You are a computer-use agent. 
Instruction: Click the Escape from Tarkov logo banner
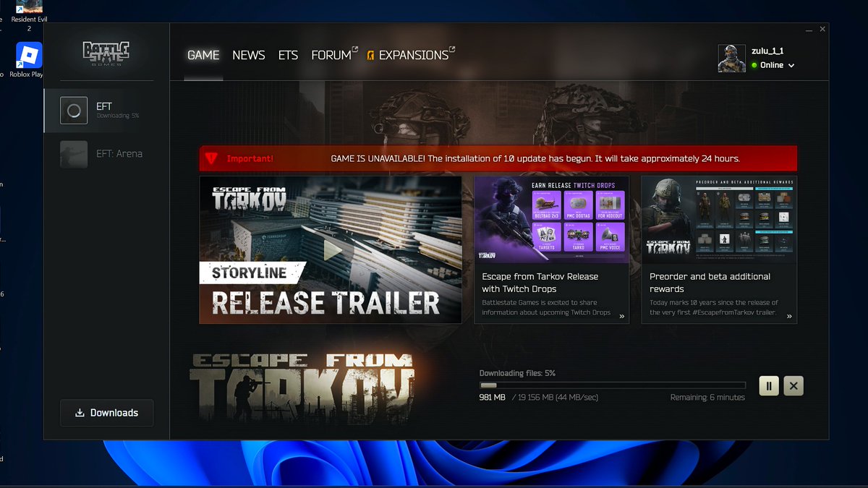pos(302,387)
